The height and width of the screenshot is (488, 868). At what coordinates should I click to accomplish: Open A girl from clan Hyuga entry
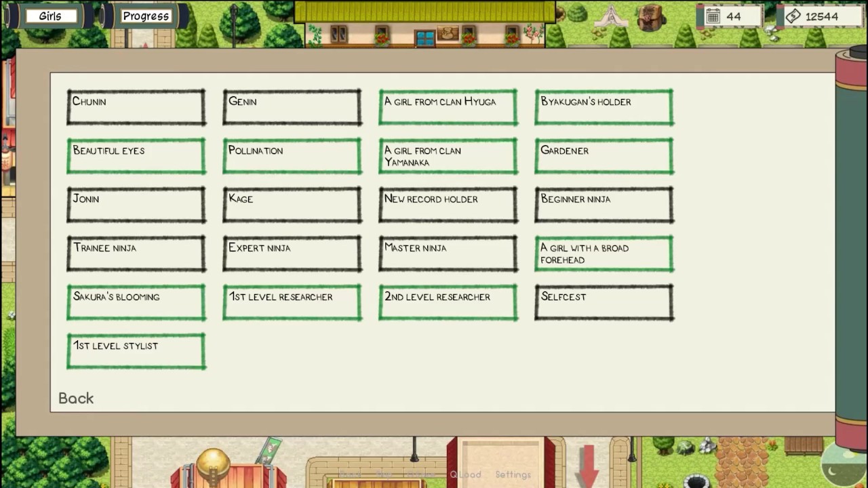[448, 107]
